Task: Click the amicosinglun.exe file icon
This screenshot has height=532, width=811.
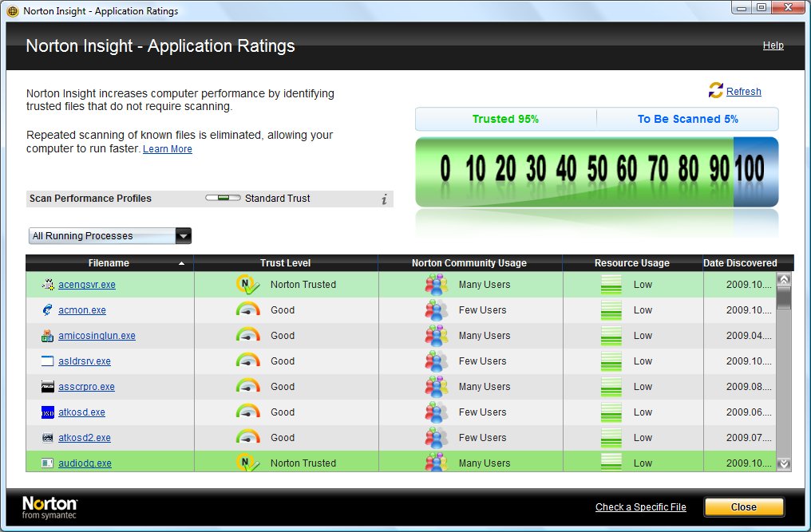Action: (x=48, y=336)
